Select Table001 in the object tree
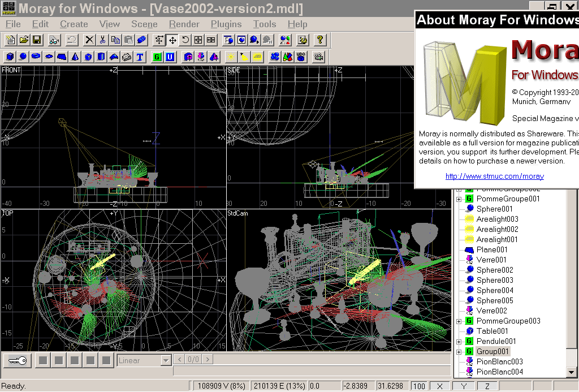The image size is (579, 392). [x=492, y=331]
